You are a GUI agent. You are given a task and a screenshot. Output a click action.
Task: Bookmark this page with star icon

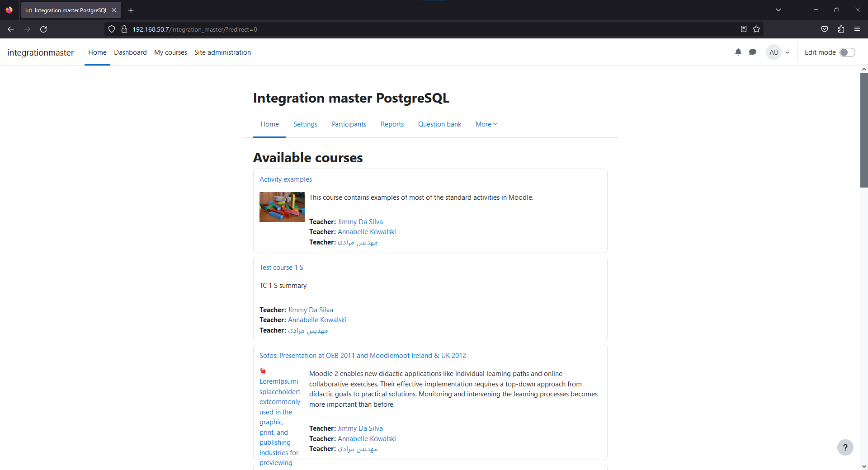[756, 29]
